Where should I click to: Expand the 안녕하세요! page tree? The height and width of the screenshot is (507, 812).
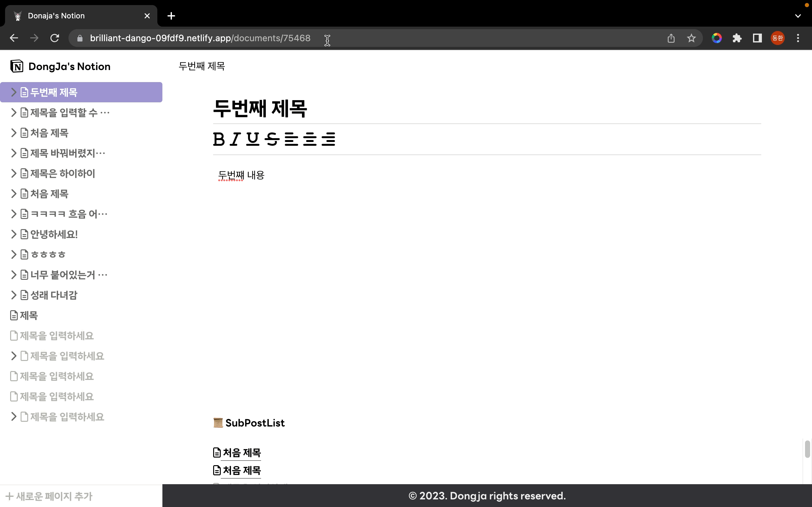13,234
